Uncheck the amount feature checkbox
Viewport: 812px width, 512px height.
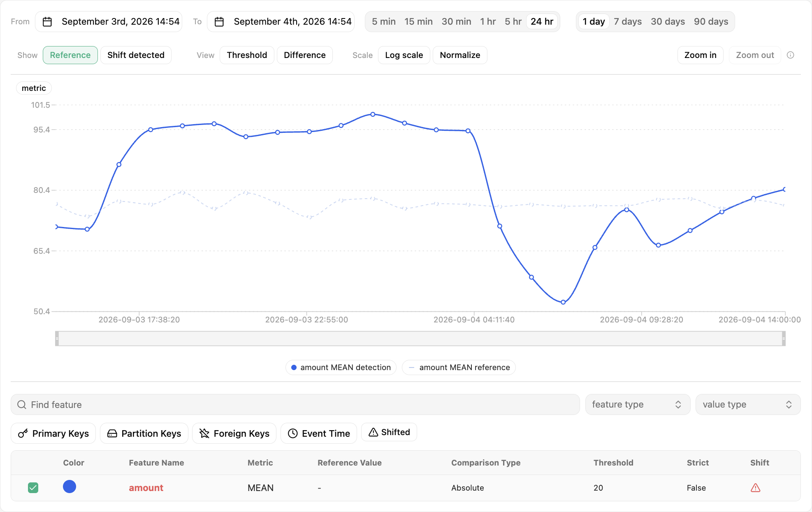click(x=33, y=488)
